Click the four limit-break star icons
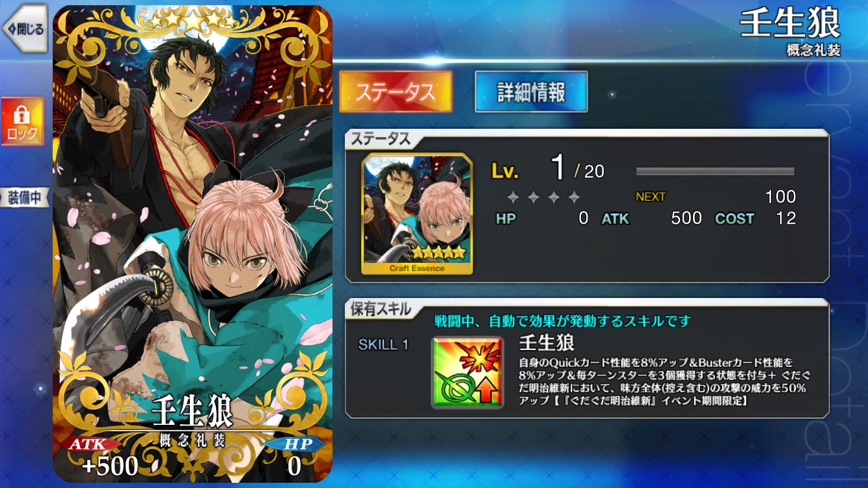The height and width of the screenshot is (488, 868). tap(544, 197)
